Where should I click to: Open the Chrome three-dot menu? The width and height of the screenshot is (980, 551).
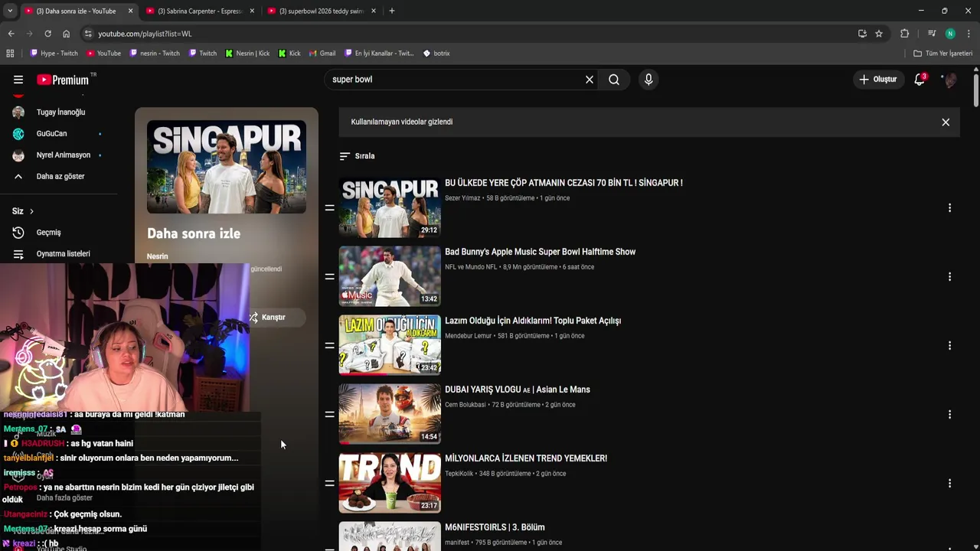[x=969, y=34]
